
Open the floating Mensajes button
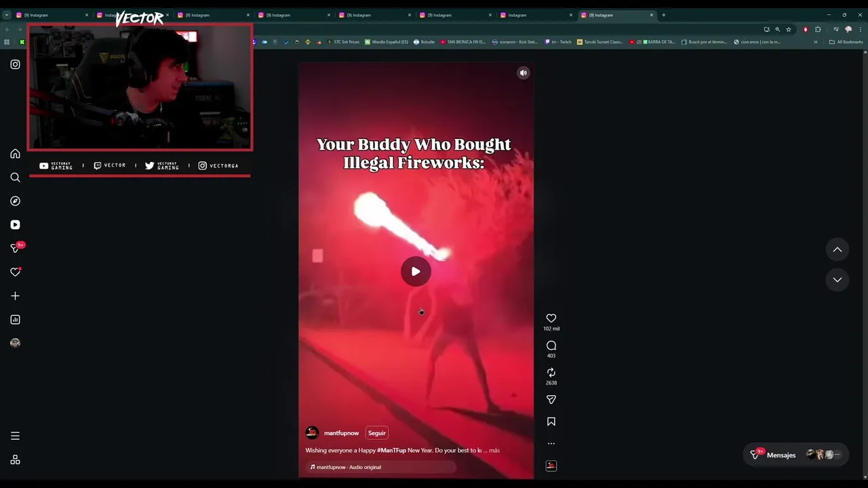pyautogui.click(x=797, y=455)
